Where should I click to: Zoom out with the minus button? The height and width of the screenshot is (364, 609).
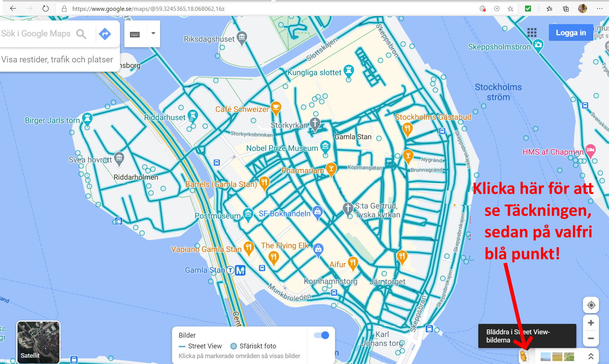[x=591, y=338]
